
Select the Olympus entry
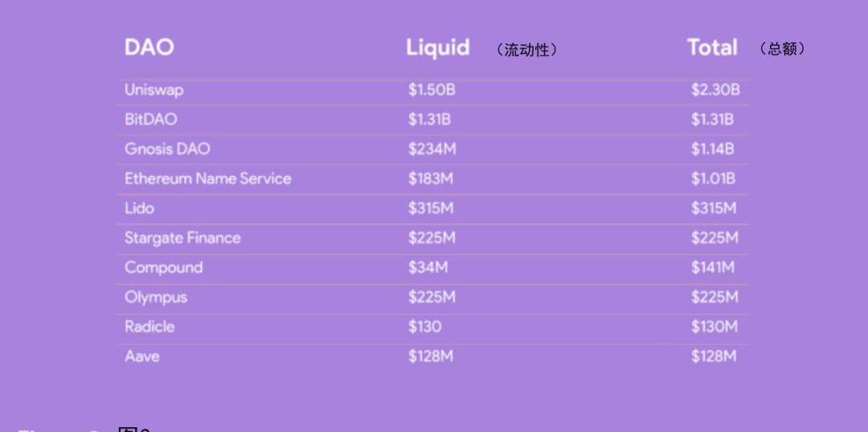pos(155,297)
